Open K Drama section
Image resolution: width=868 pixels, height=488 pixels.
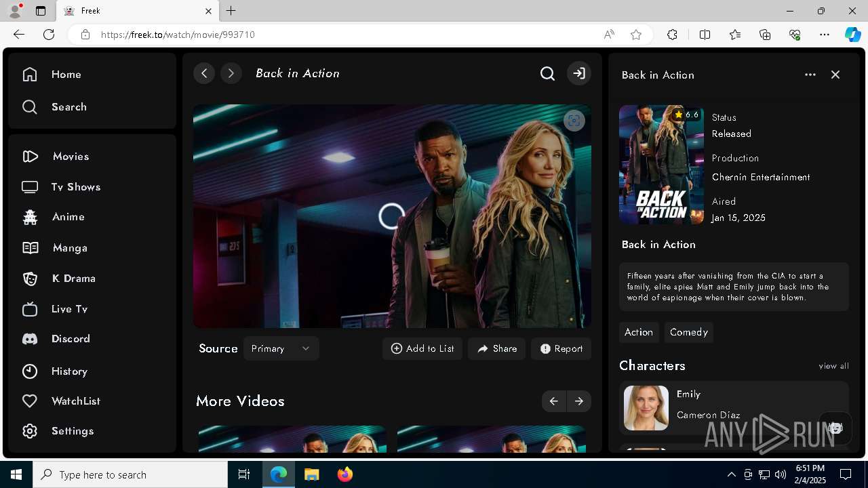click(58, 279)
